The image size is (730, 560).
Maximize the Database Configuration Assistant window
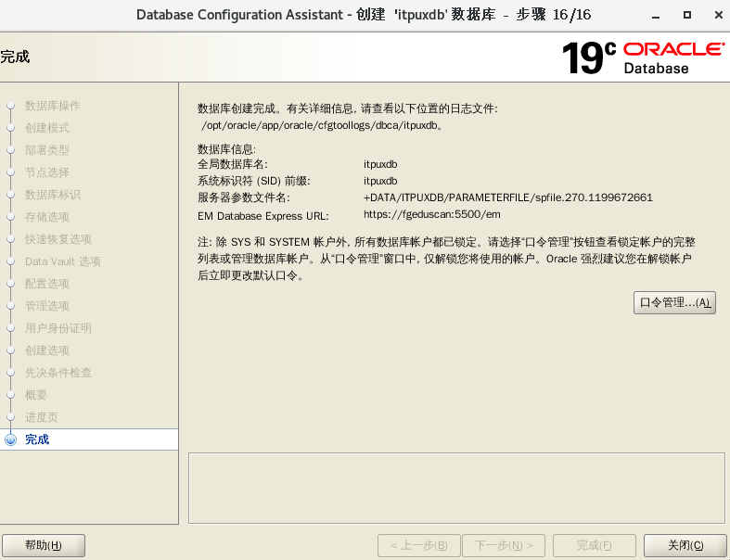(x=686, y=15)
